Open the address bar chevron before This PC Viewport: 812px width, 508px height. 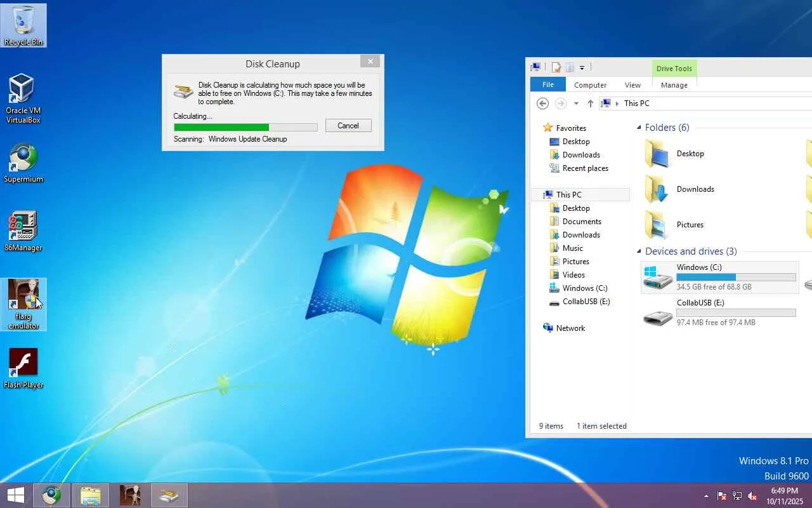tap(617, 104)
